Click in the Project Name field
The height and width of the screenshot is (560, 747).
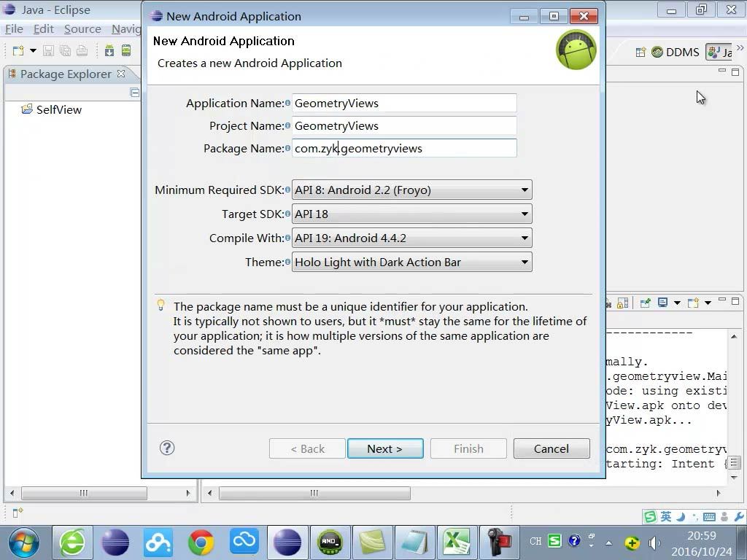404,125
